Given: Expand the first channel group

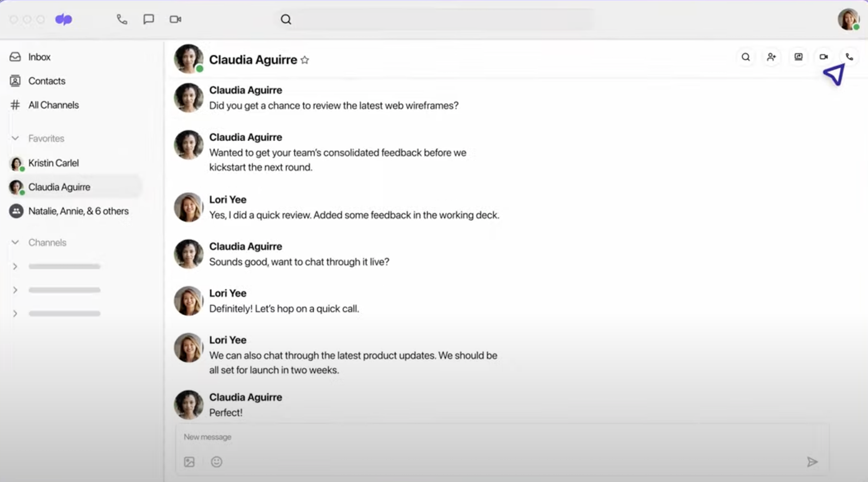Looking at the screenshot, I should [x=15, y=266].
